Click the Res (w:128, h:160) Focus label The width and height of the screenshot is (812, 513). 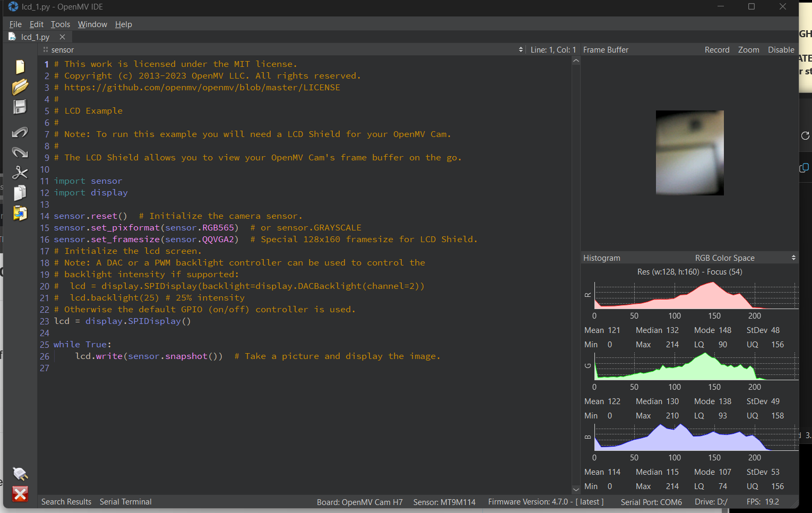[689, 272]
